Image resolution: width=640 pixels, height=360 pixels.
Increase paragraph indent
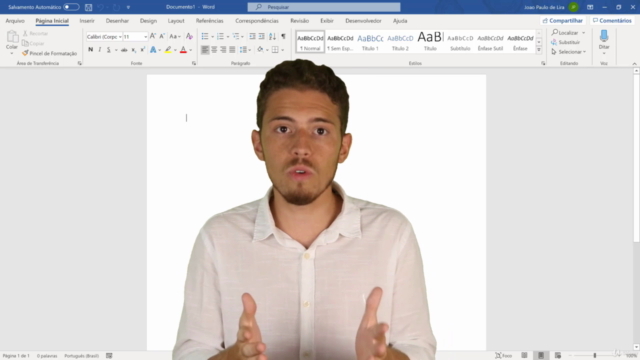pos(262,36)
